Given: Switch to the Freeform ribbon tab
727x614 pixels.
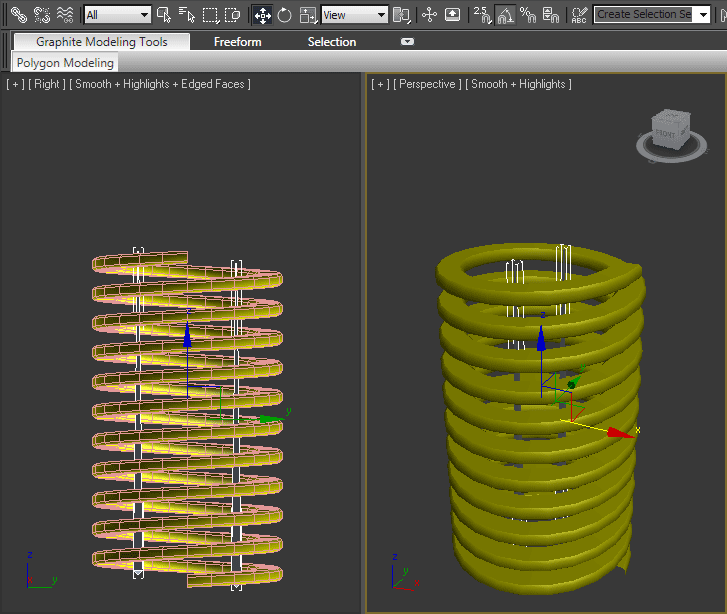Looking at the screenshot, I should tap(237, 42).
